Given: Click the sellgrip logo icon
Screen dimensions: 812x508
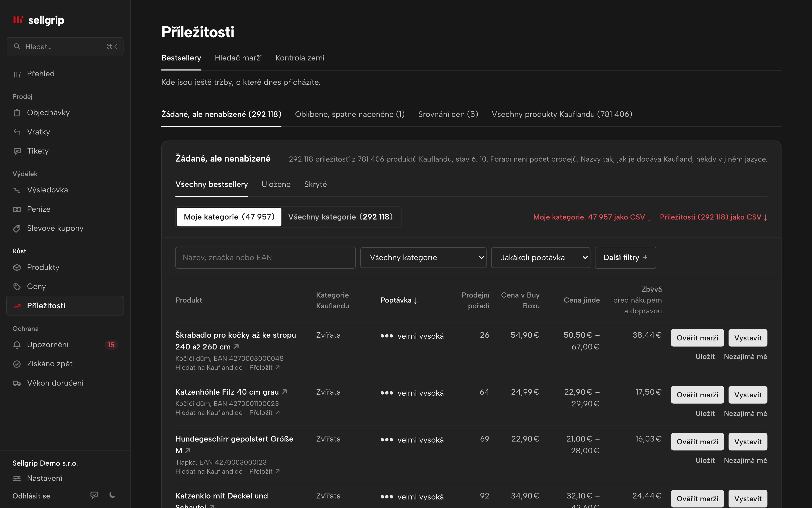Looking at the screenshot, I should 18,20.
